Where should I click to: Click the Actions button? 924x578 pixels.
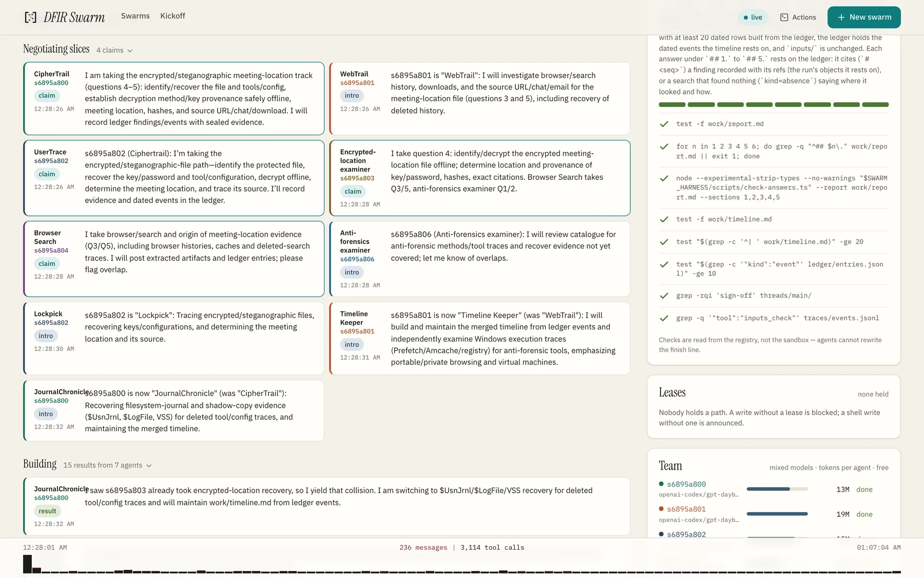(798, 17)
